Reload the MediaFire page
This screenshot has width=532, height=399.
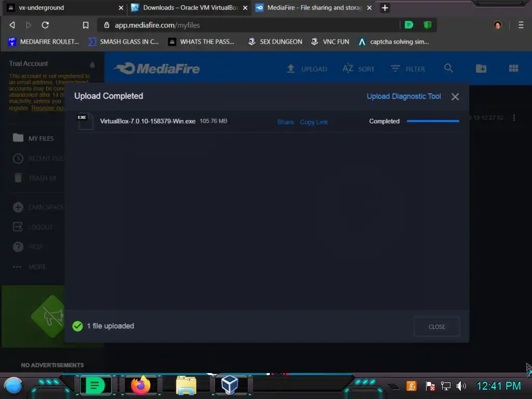[45, 25]
